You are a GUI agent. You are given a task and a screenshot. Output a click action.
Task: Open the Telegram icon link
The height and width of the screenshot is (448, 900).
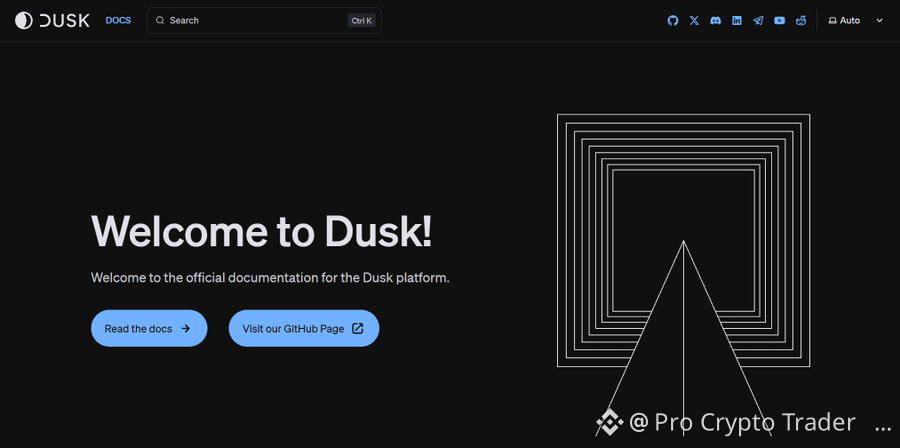point(758,21)
